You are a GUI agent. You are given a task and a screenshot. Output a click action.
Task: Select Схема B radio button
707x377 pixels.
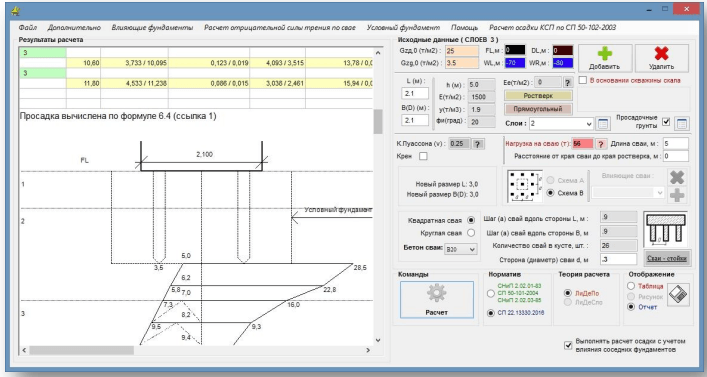[x=550, y=193]
